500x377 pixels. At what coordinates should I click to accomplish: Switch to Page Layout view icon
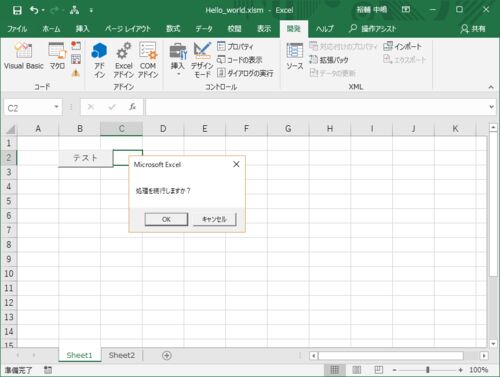click(x=357, y=370)
